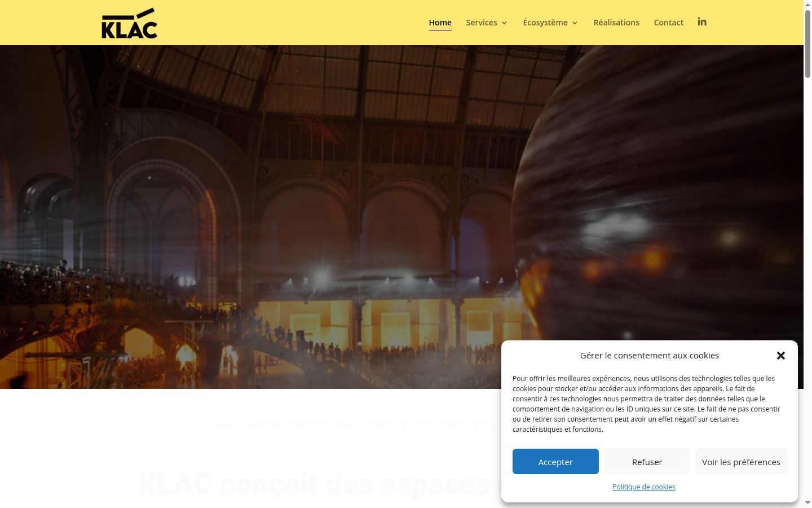Go to the Home menu item
This screenshot has width=812, height=508.
coord(440,23)
